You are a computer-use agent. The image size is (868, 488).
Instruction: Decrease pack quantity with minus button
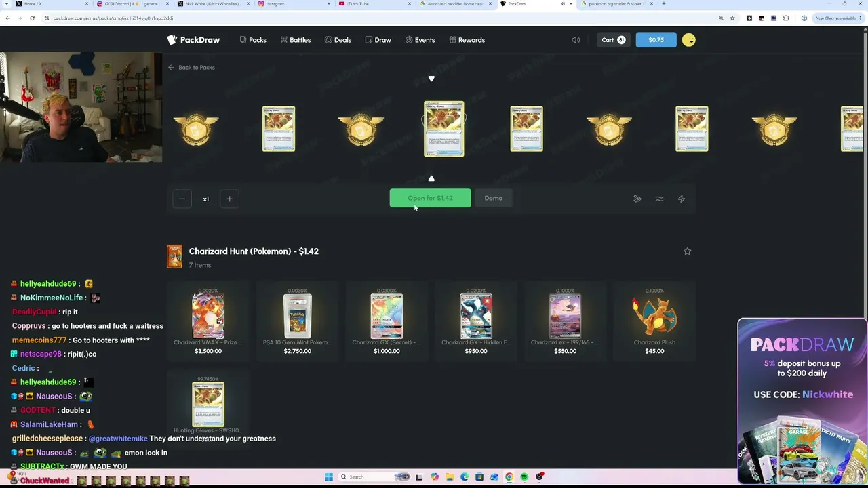tap(182, 199)
